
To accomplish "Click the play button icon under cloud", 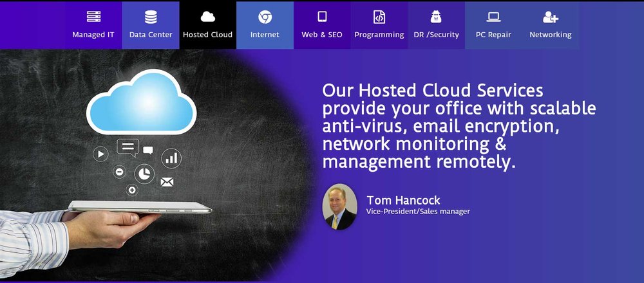I will [x=100, y=154].
